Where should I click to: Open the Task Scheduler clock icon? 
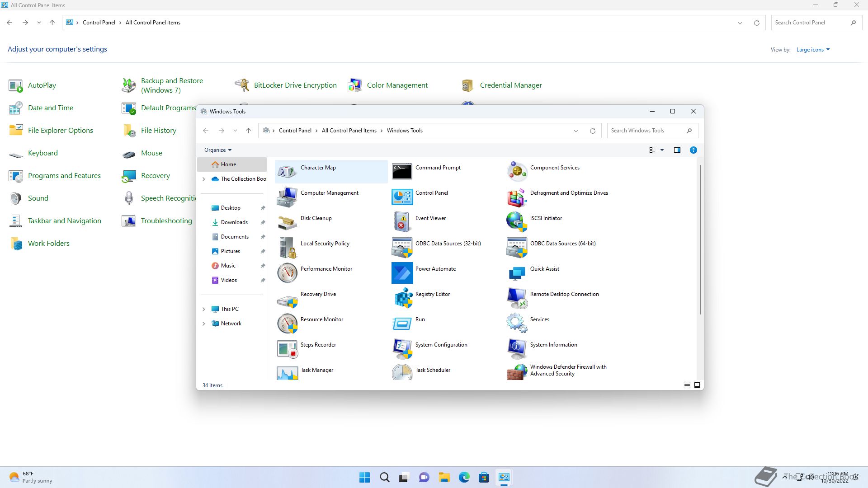coord(402,372)
